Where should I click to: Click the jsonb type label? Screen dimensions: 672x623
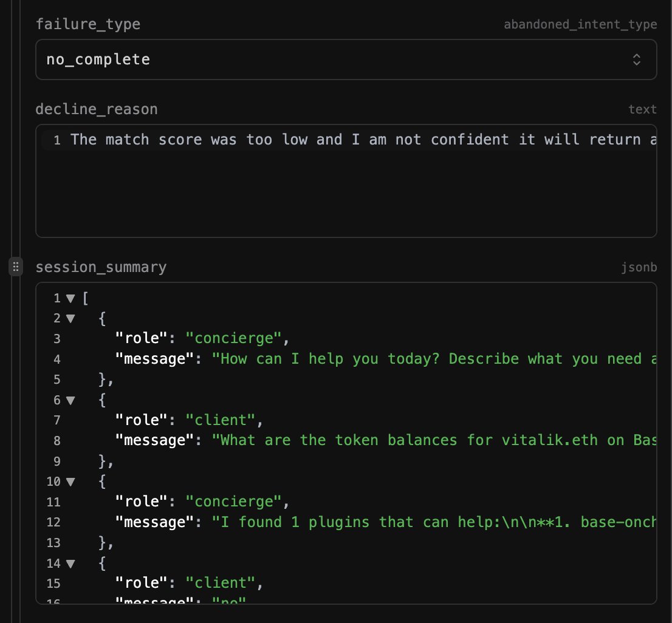639,267
